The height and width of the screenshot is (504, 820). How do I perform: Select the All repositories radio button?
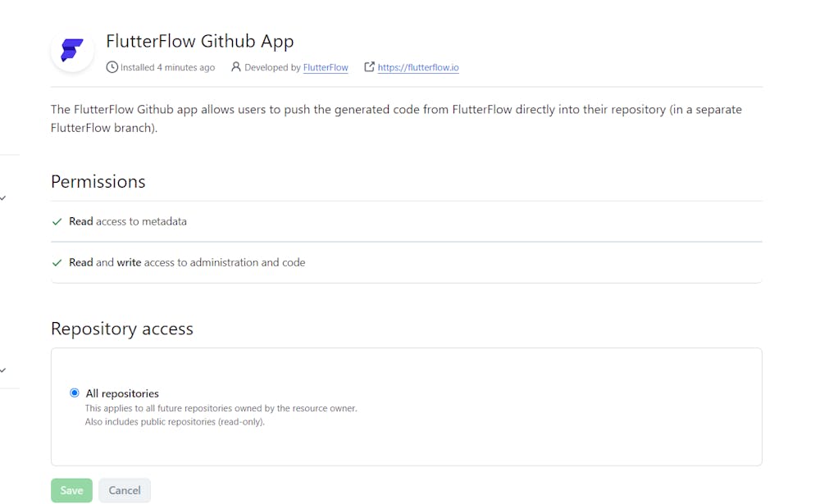coord(75,393)
